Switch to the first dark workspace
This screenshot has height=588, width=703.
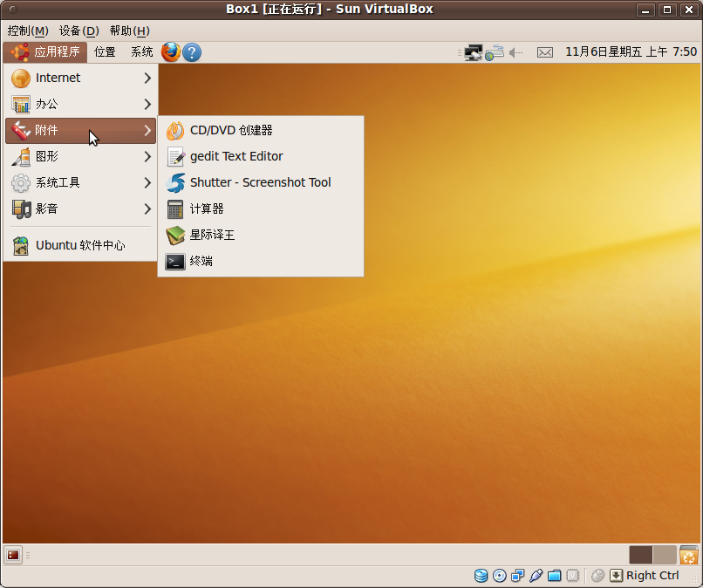[x=641, y=555]
